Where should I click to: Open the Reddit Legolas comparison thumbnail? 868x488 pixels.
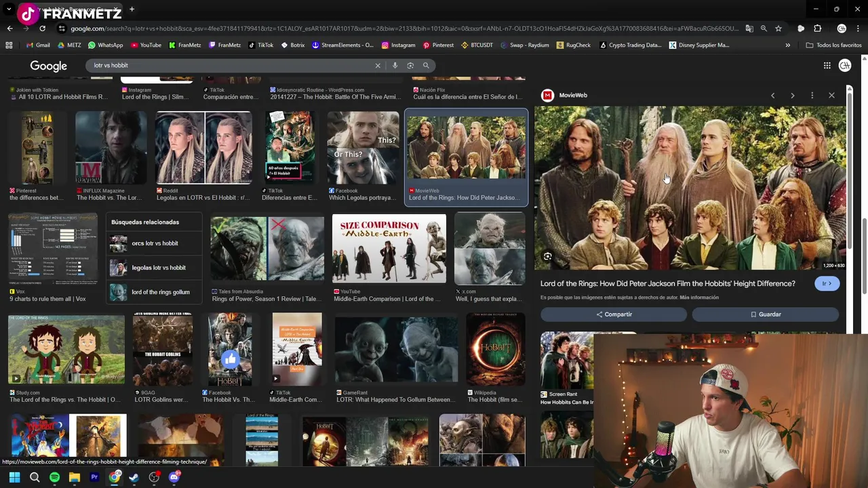203,148
